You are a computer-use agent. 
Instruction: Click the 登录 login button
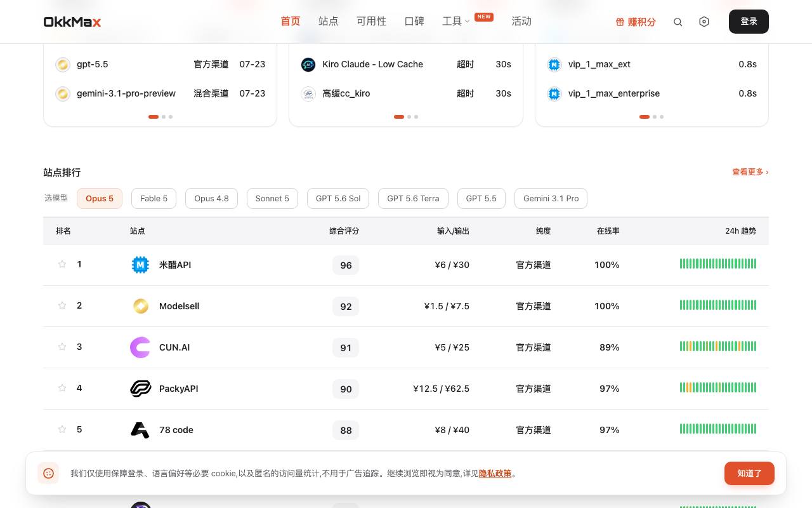click(x=749, y=22)
